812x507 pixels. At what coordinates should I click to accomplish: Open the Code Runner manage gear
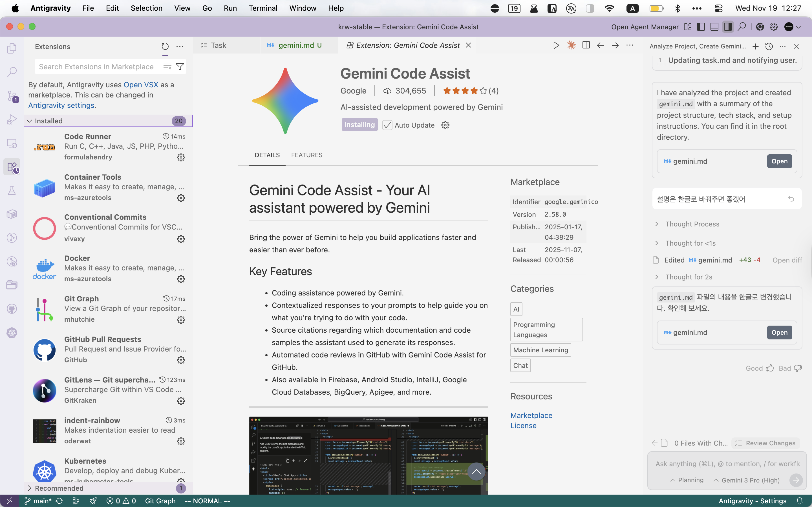(x=181, y=157)
